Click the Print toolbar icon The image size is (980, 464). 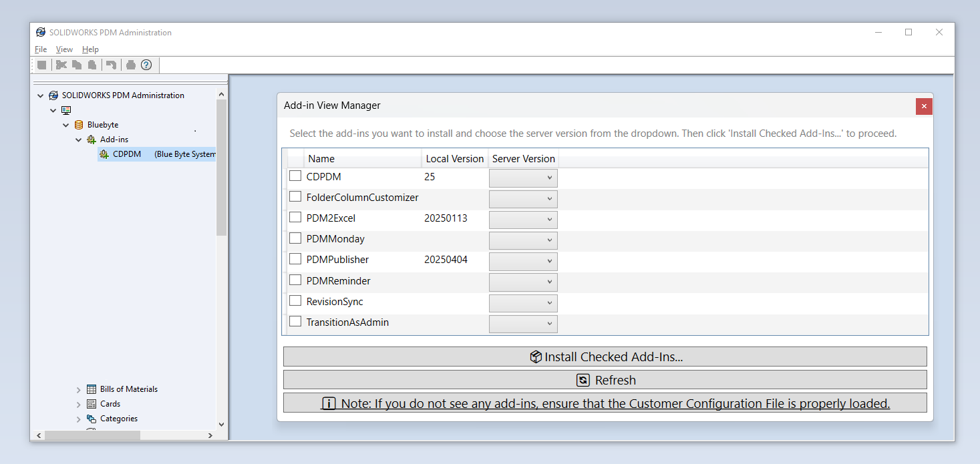(131, 65)
